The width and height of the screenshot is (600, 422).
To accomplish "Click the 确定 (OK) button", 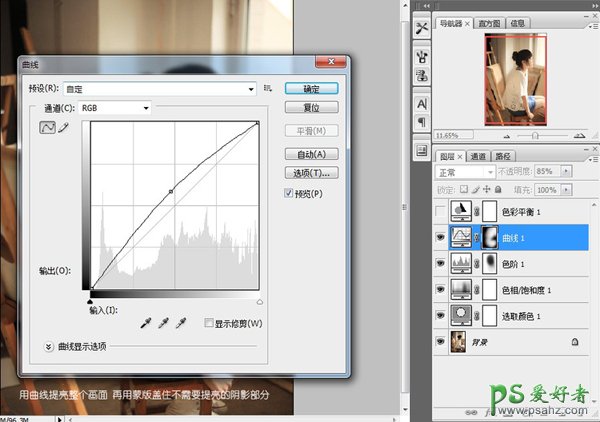I will (311, 88).
